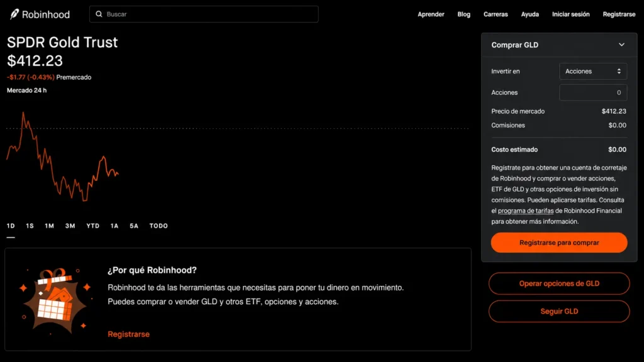Open the Ayuda help page
This screenshot has height=362, width=644.
[530, 14]
